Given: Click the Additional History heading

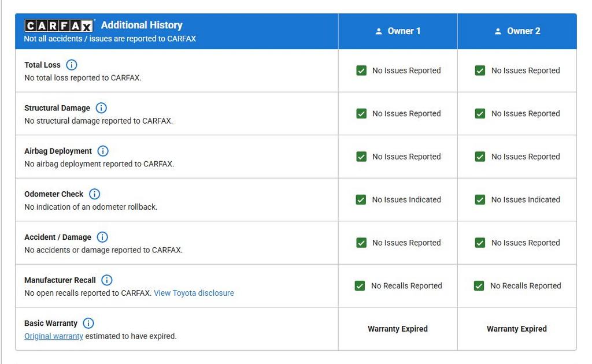Looking at the screenshot, I should click(x=142, y=25).
